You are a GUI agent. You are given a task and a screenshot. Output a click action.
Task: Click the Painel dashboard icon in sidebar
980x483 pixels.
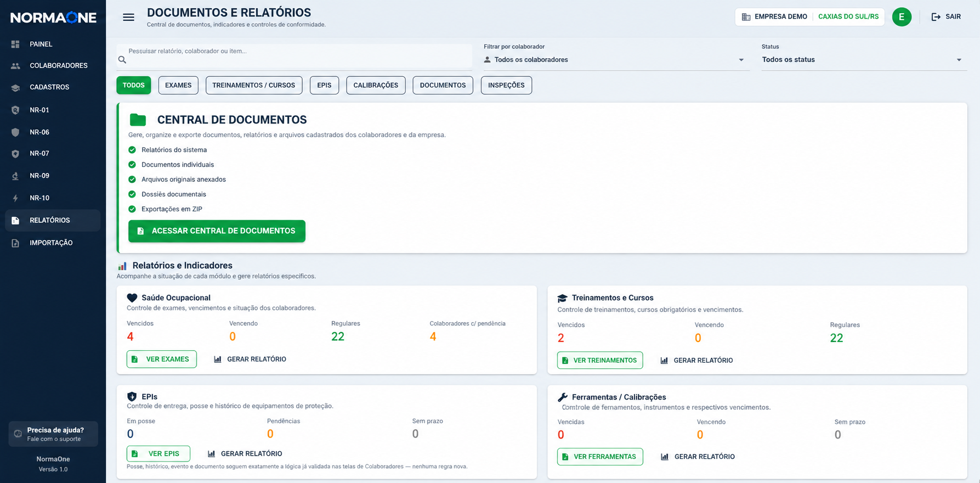pyautogui.click(x=15, y=44)
